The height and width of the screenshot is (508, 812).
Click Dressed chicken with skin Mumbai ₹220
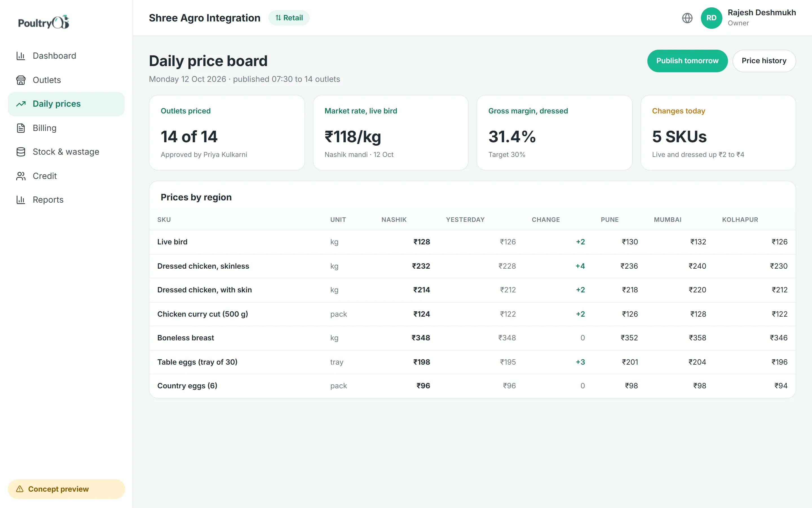click(697, 290)
